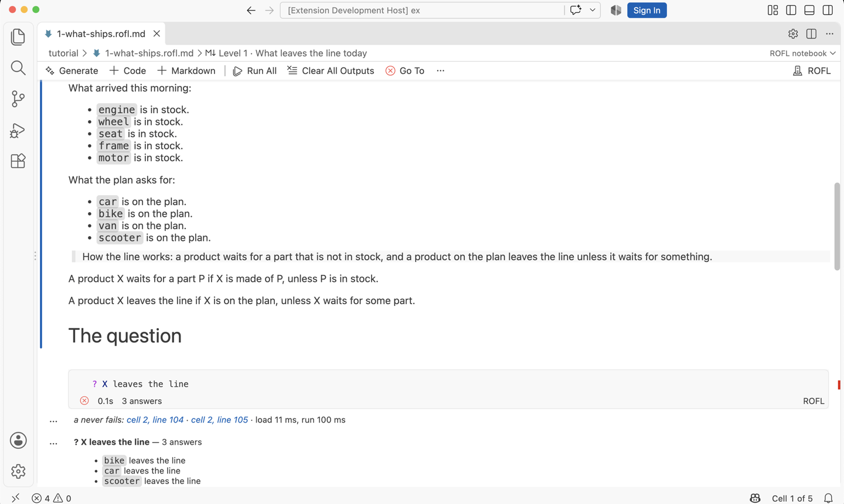844x504 pixels.
Task: Show notifications bell in status bar
Action: (x=828, y=498)
